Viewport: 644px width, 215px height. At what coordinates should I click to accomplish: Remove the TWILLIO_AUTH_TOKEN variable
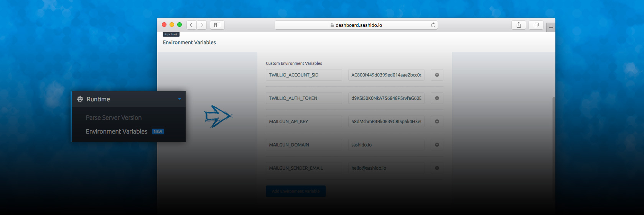tap(437, 98)
